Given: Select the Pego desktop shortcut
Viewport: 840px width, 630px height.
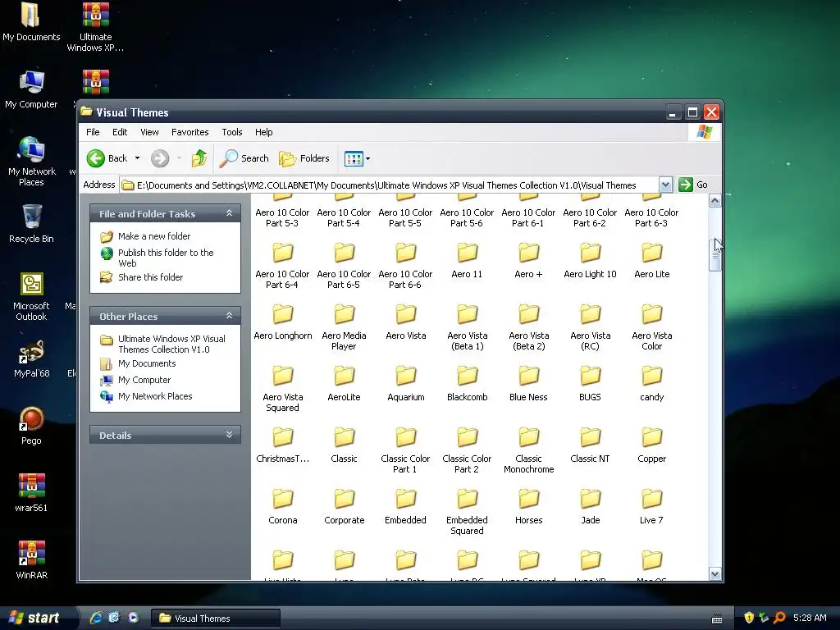Looking at the screenshot, I should (x=31, y=427).
